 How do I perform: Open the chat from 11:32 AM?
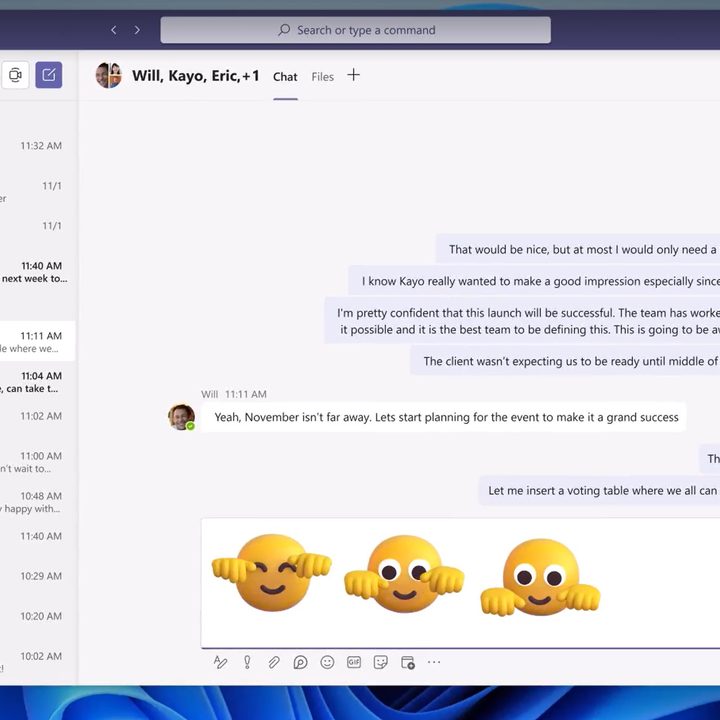pyautogui.click(x=38, y=146)
